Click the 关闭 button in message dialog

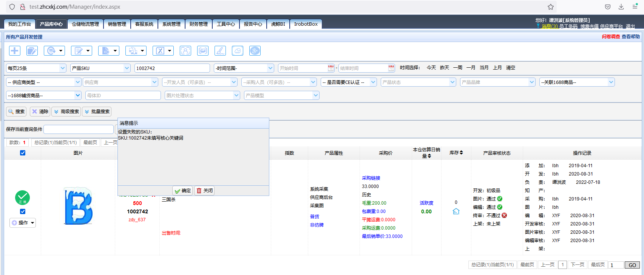tap(204, 191)
